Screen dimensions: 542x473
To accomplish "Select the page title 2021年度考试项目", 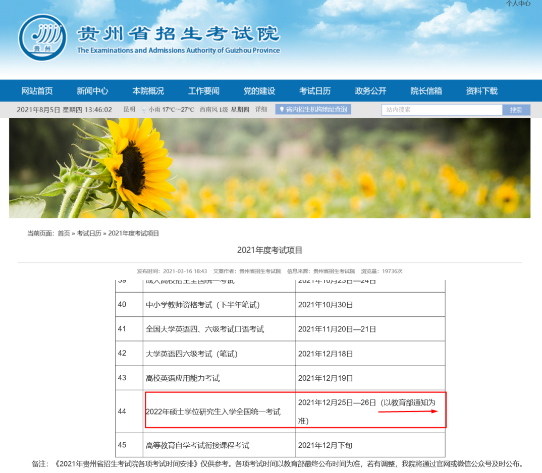I will click(270, 250).
